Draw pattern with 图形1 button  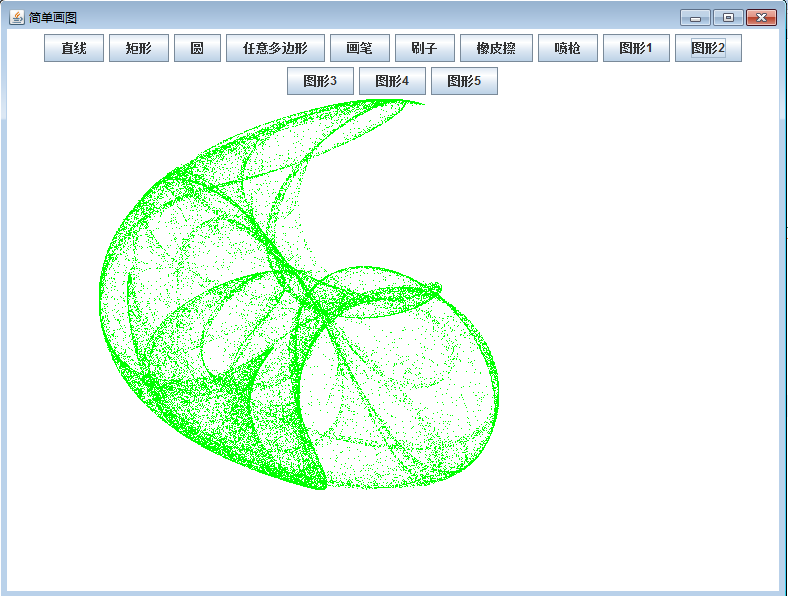click(636, 48)
